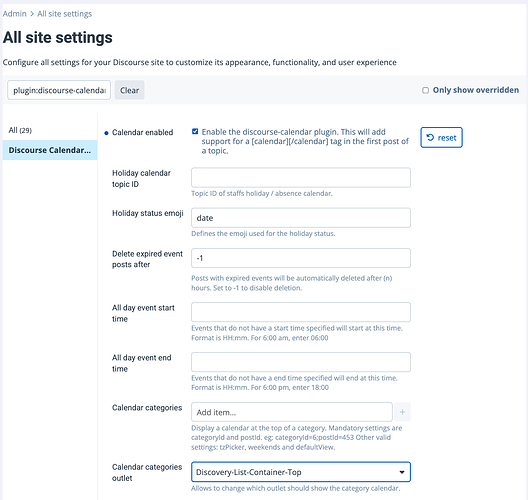This screenshot has width=528, height=500.
Task: Click the All day event end time field
Action: click(301, 362)
